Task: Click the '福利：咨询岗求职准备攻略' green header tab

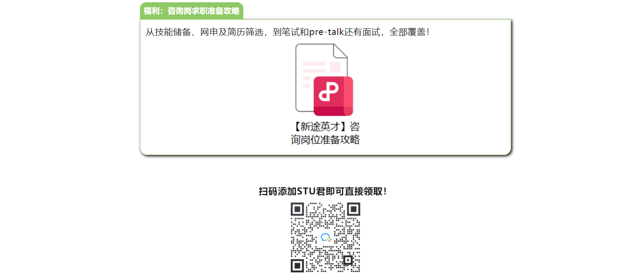Action: (191, 11)
